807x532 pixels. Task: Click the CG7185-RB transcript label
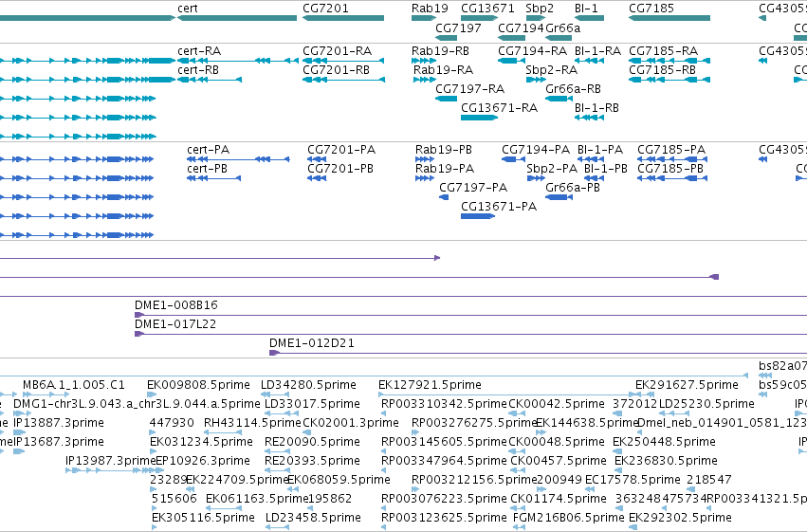pyautogui.click(x=662, y=70)
